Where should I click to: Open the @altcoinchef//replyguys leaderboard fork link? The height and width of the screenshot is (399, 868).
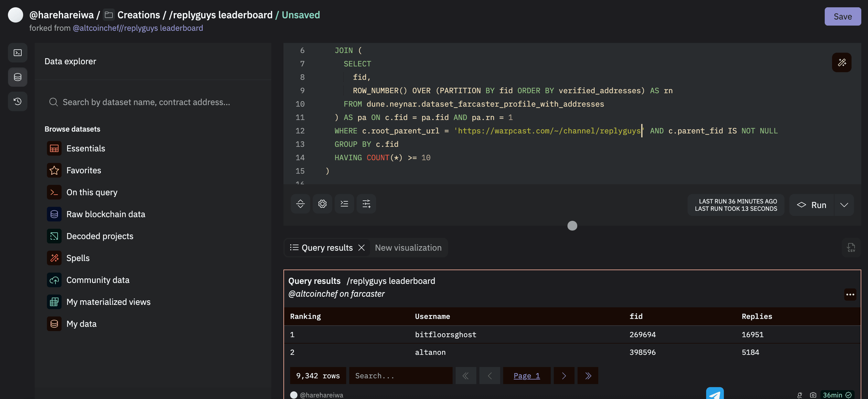pyautogui.click(x=138, y=28)
